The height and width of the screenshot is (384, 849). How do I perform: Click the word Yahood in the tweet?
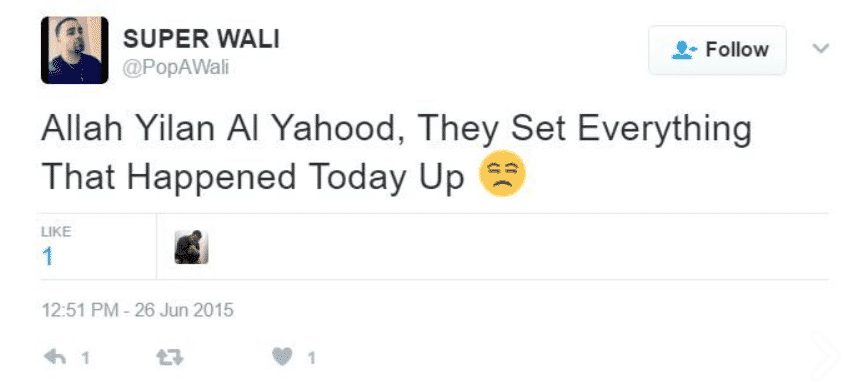click(337, 129)
